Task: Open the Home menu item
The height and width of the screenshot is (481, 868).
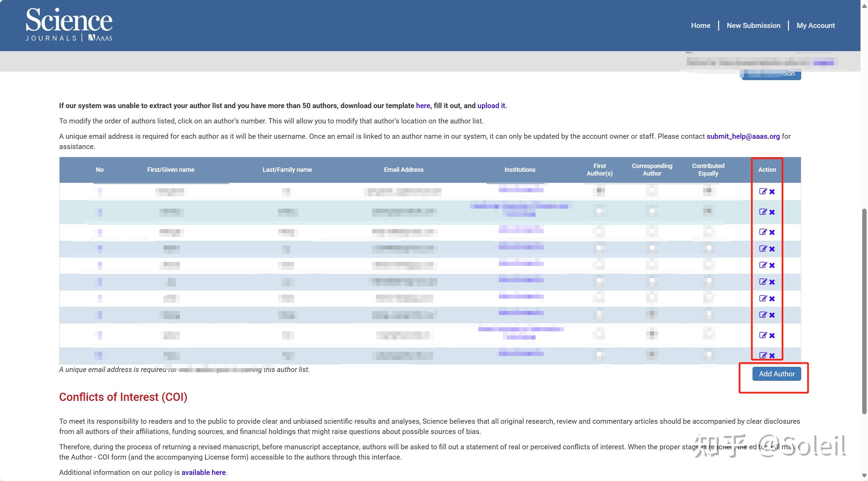Action: click(x=700, y=26)
